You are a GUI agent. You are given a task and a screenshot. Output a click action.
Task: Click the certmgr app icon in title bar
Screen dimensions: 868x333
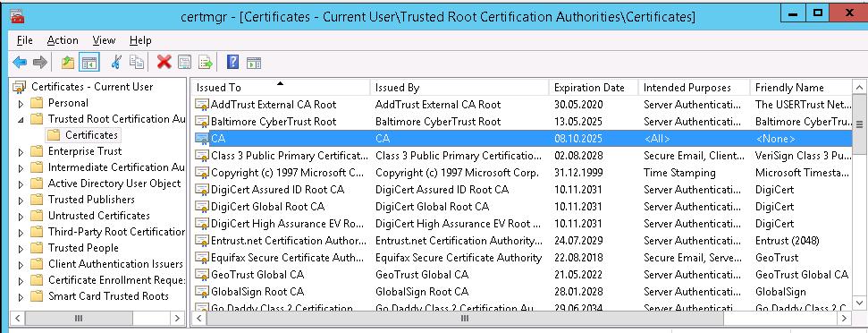[x=17, y=16]
